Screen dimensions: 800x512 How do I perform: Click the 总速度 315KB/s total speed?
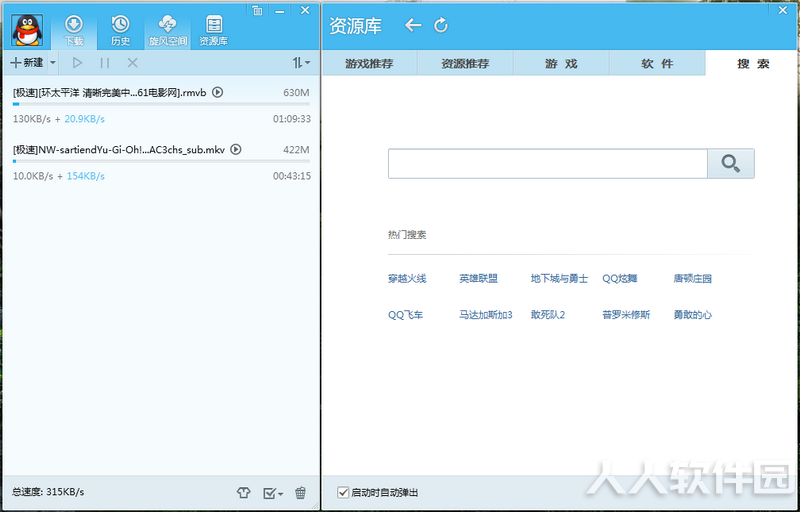[x=48, y=492]
